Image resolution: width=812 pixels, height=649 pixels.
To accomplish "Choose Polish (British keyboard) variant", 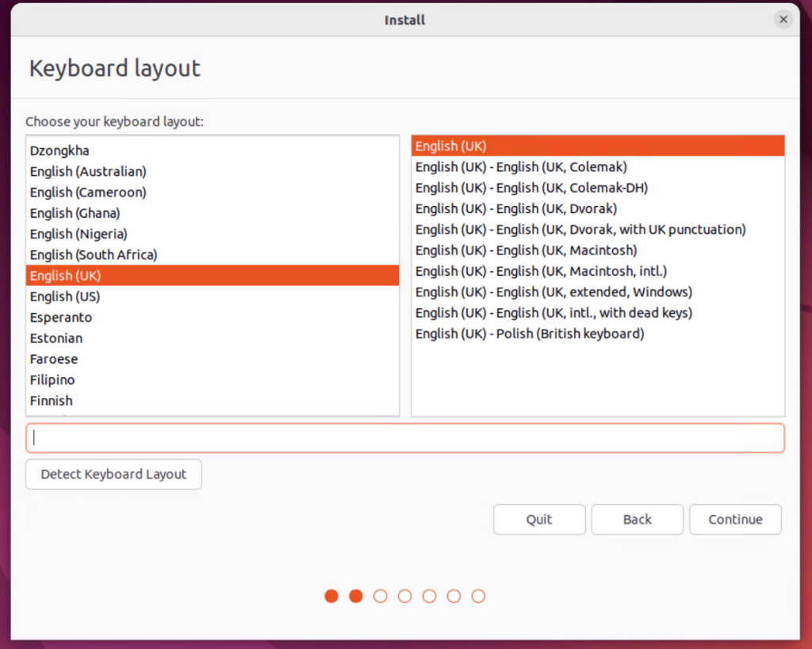I will tap(598, 334).
